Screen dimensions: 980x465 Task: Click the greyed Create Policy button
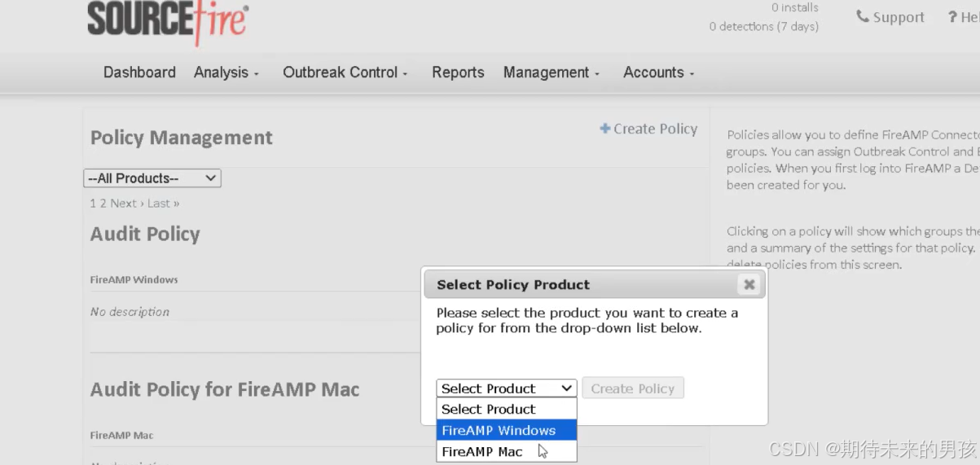(633, 388)
